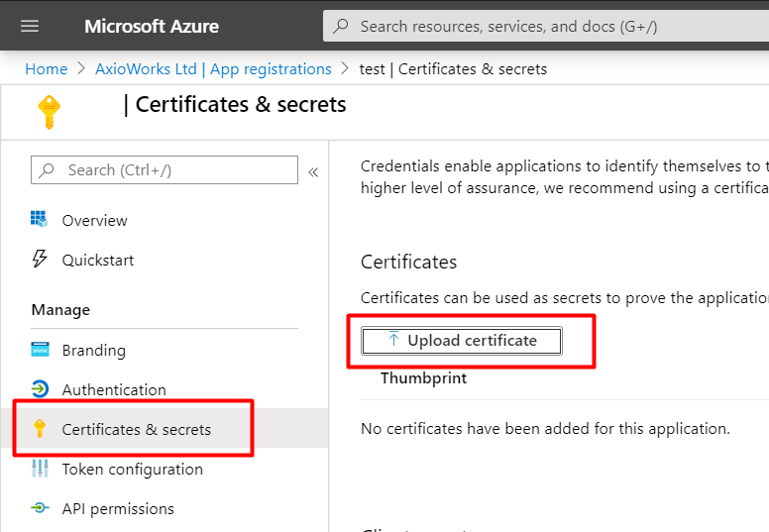Click the key icon beside Certificates & secrets
Screen dimensions: 769x532
tap(40, 429)
